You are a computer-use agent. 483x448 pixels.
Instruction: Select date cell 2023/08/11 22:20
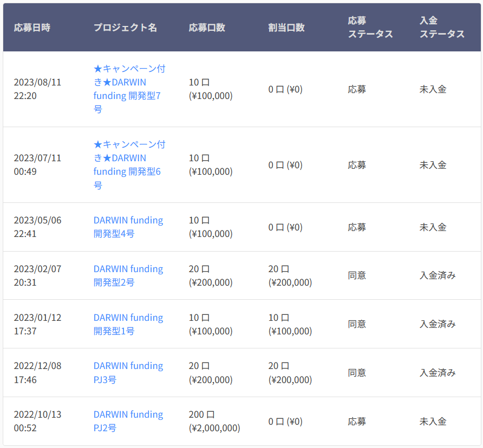[37, 89]
